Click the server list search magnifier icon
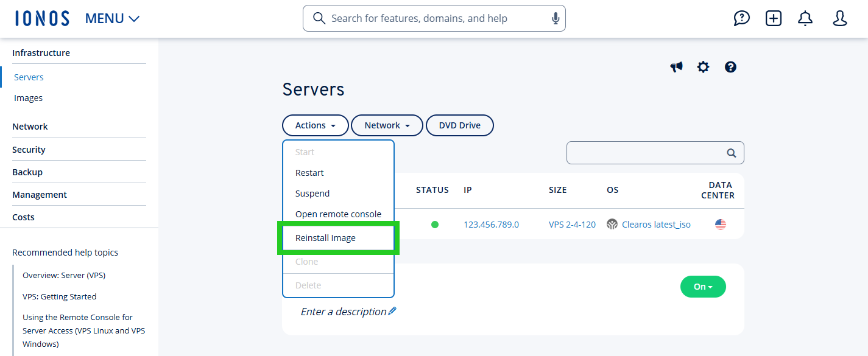868x356 pixels. click(x=732, y=153)
